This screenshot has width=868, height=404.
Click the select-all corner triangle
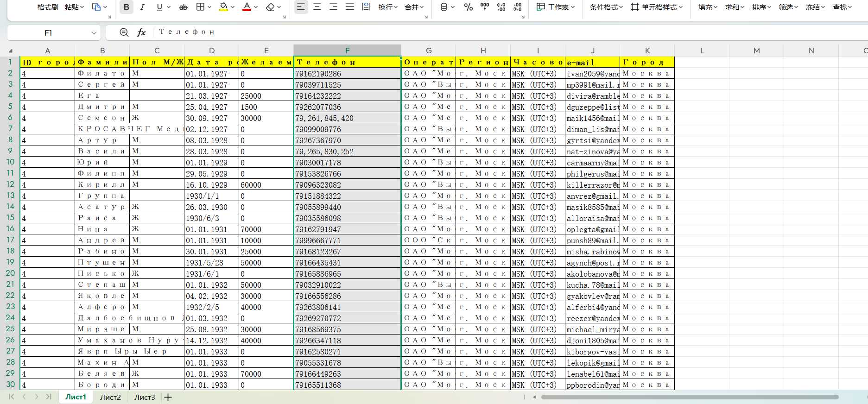10,50
